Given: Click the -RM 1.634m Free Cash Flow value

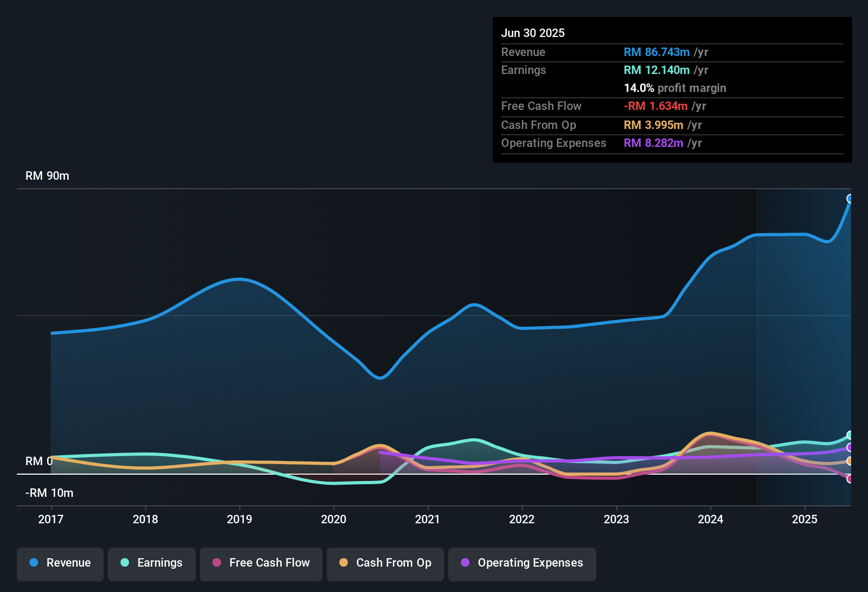Looking at the screenshot, I should [x=655, y=106].
